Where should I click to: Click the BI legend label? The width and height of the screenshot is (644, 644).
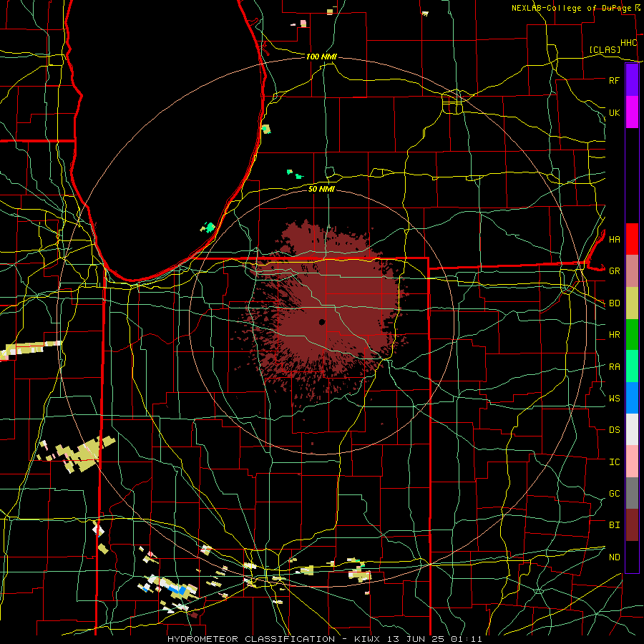pyautogui.click(x=614, y=525)
